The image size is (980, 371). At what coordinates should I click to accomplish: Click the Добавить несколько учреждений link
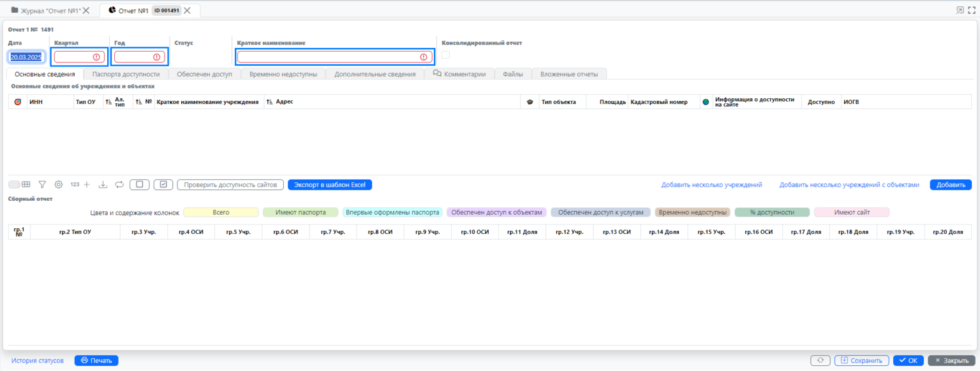pyautogui.click(x=711, y=185)
